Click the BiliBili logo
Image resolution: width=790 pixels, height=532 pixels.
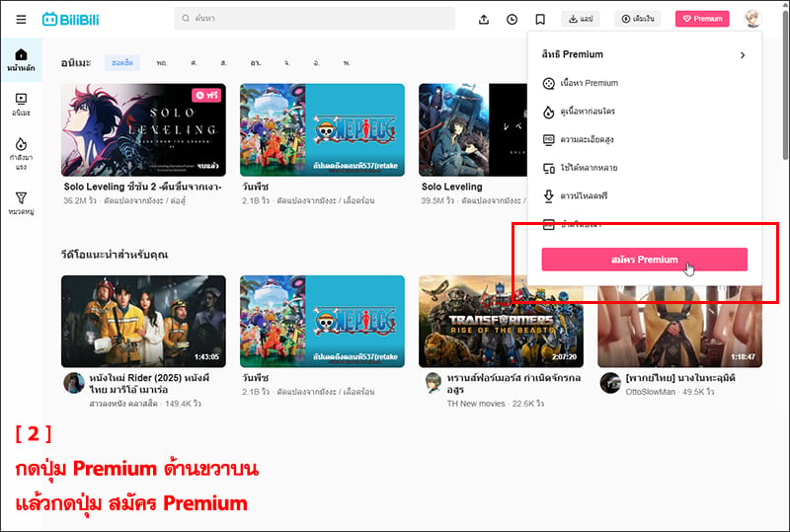[x=70, y=19]
